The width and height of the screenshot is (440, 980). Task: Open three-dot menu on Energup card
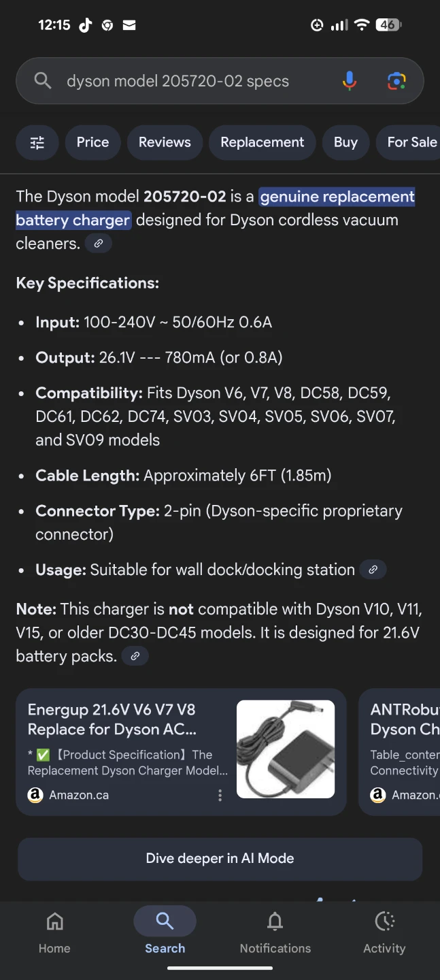[220, 795]
